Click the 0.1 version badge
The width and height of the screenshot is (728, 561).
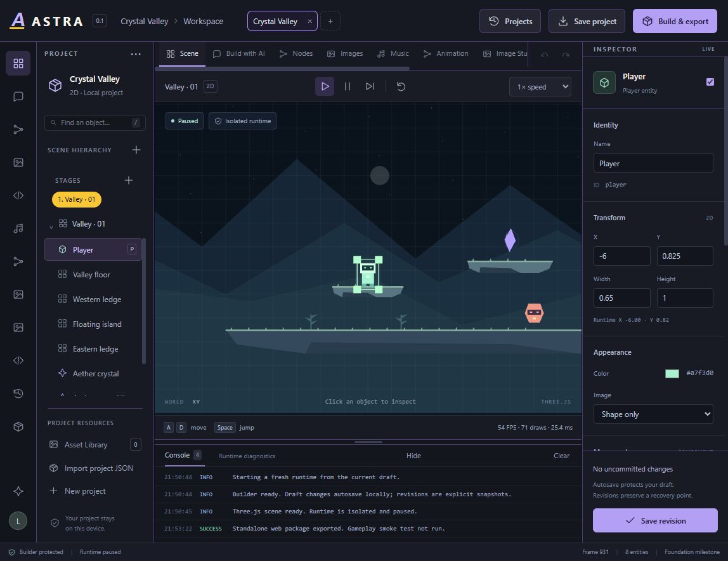(100, 21)
